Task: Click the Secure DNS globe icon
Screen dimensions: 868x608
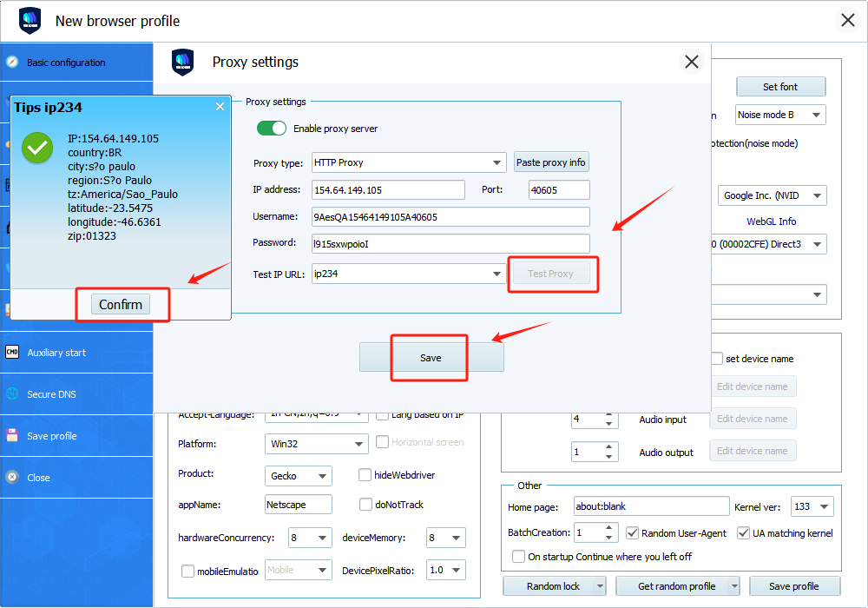Action: 12,394
